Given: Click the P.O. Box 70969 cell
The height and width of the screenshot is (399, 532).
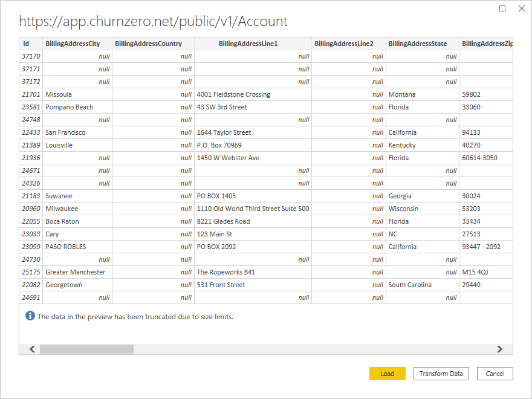Looking at the screenshot, I should click(x=253, y=145).
